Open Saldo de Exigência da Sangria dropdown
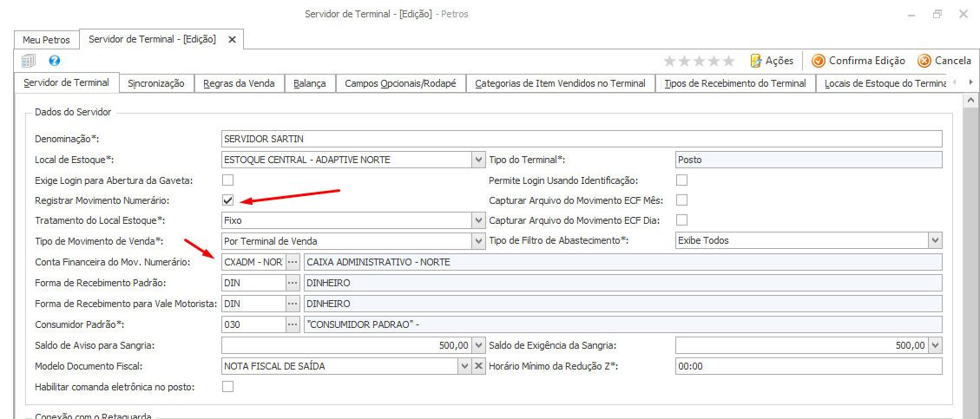Viewport: 980px width, 419px height. pos(935,345)
